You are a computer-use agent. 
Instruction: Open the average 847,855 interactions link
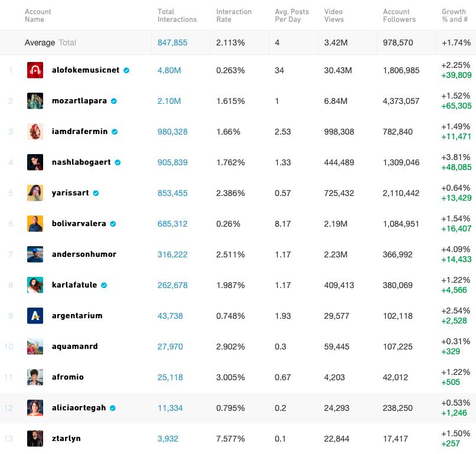click(x=172, y=43)
